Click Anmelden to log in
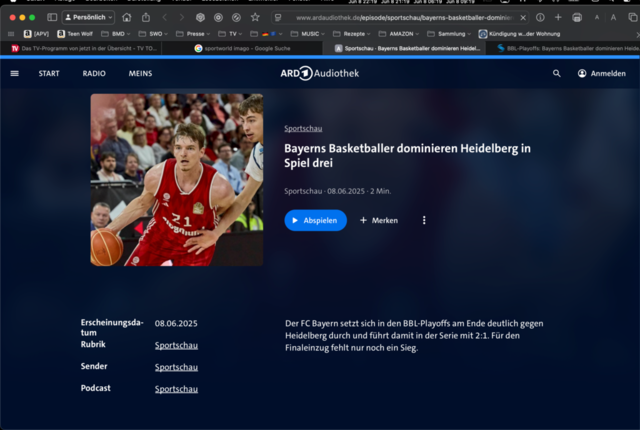The image size is (640, 430). [601, 73]
